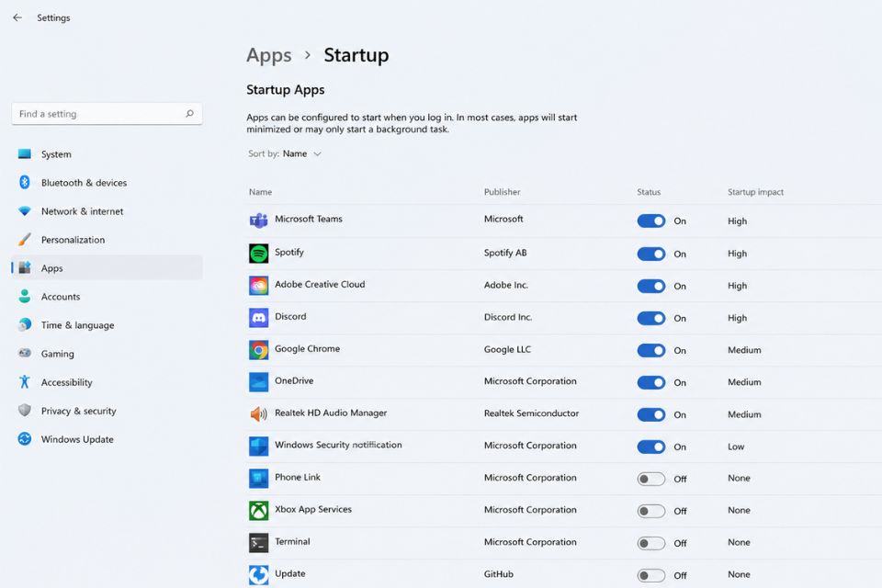This screenshot has height=588, width=882.
Task: Click the Adobe Creative Cloud icon
Action: pos(259,286)
